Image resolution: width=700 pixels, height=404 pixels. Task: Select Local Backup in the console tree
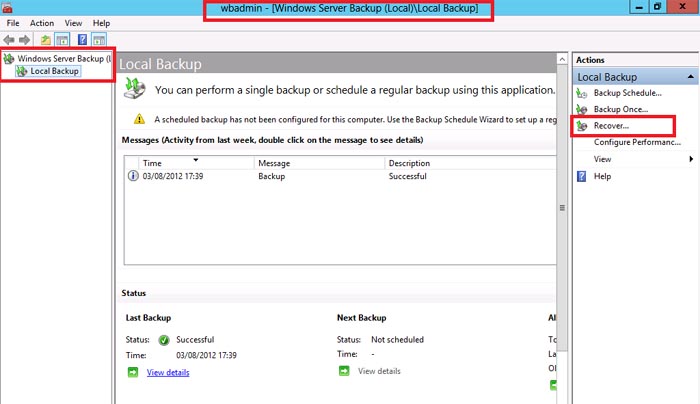pyautogui.click(x=54, y=71)
